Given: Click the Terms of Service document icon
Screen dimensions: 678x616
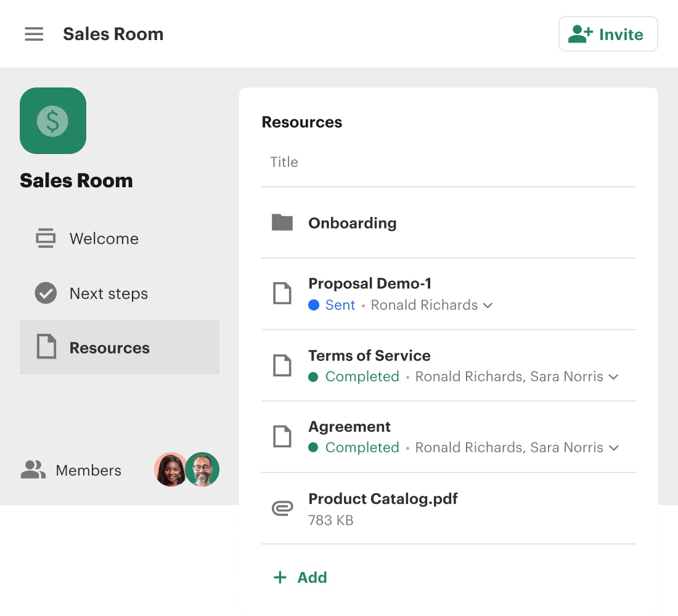Looking at the screenshot, I should click(282, 365).
